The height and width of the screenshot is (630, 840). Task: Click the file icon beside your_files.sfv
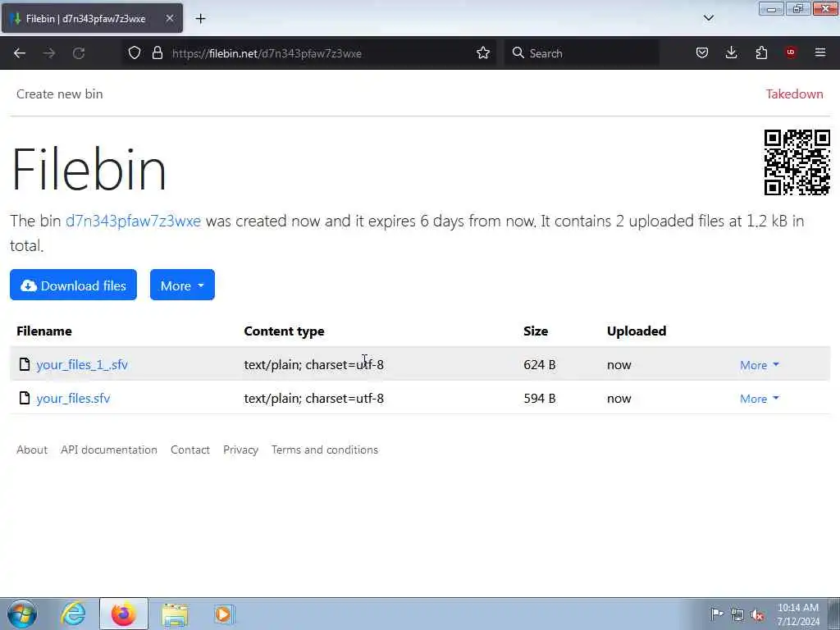[24, 398]
